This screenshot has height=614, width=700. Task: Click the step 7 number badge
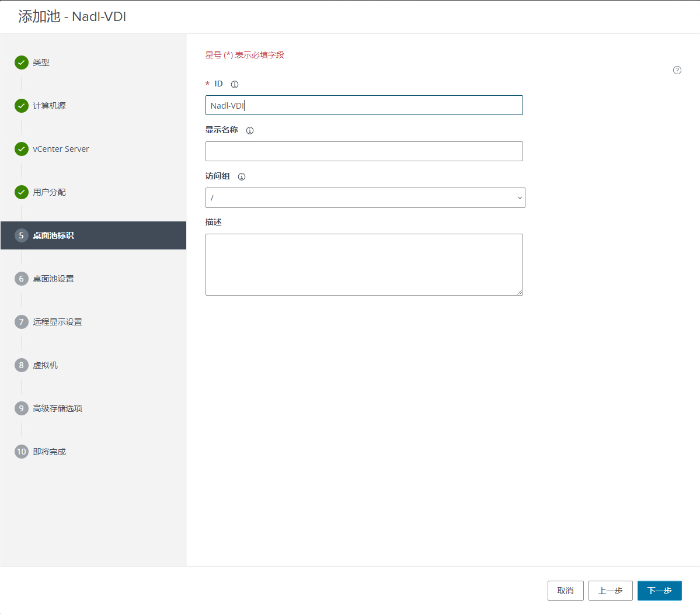pyautogui.click(x=22, y=322)
